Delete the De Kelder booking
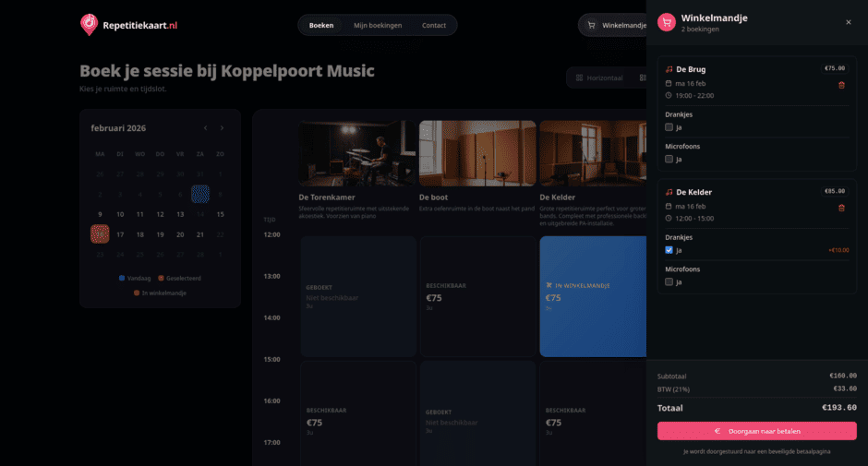The width and height of the screenshot is (868, 466). click(x=841, y=209)
